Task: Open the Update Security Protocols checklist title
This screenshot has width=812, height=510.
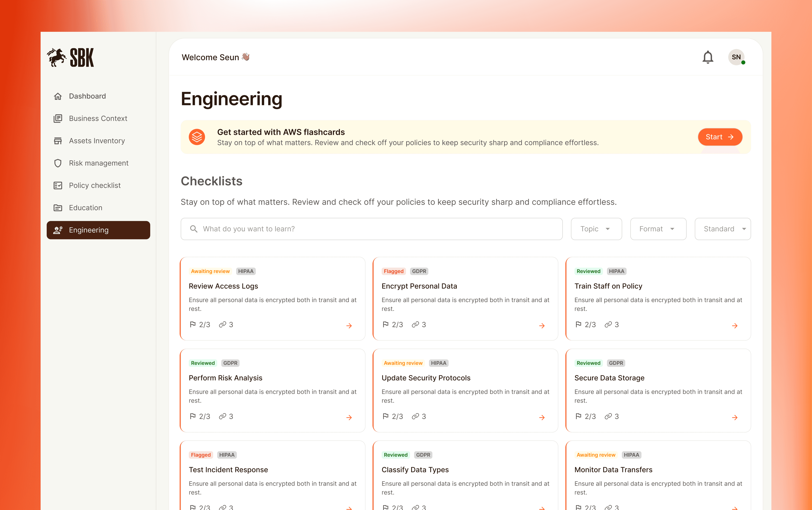Action: click(426, 378)
